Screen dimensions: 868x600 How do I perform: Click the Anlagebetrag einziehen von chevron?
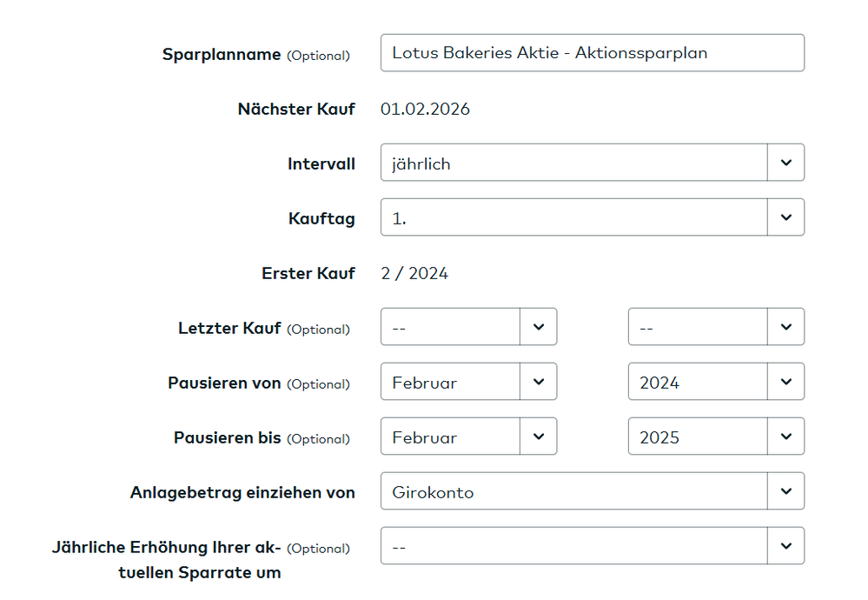tap(786, 490)
